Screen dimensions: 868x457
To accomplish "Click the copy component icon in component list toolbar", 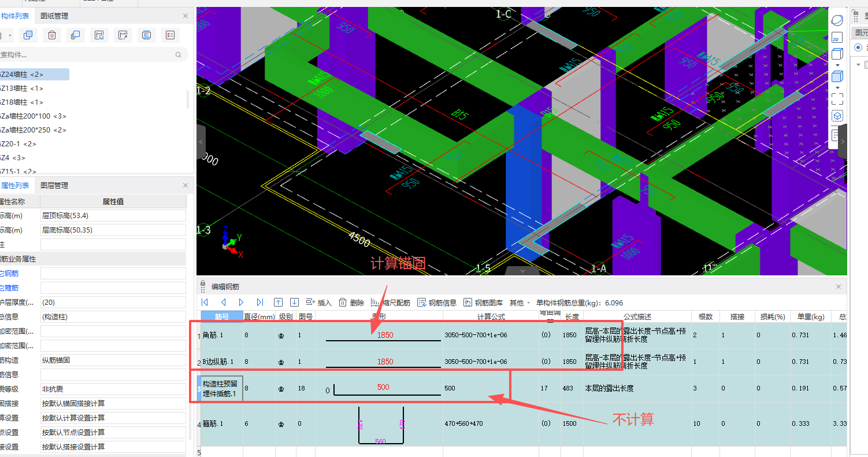I will [28, 35].
